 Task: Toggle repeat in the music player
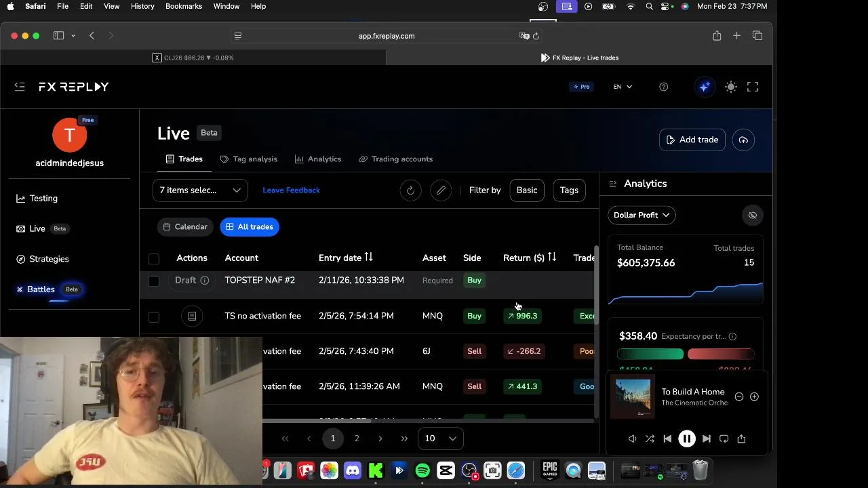[724, 439]
